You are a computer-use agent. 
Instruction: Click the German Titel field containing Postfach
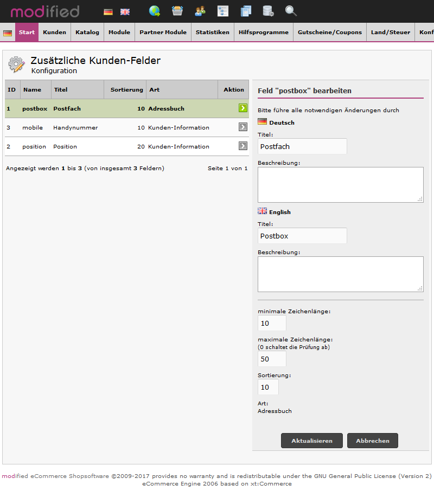(x=302, y=146)
